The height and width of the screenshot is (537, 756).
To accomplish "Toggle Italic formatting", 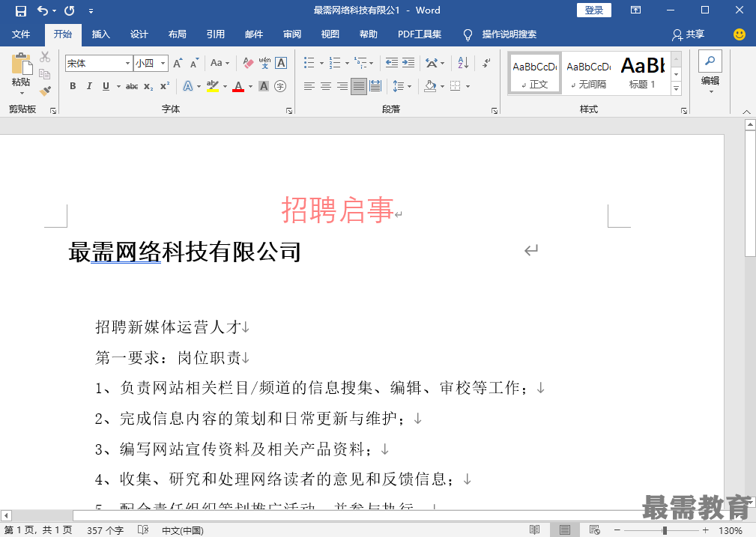I will pyautogui.click(x=89, y=86).
